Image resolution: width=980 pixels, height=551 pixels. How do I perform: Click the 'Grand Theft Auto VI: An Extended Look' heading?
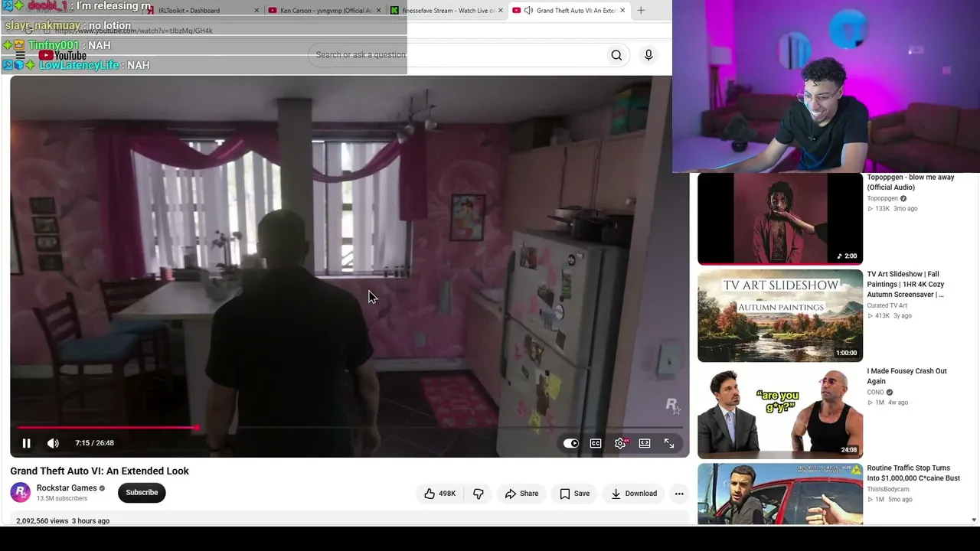coord(100,471)
